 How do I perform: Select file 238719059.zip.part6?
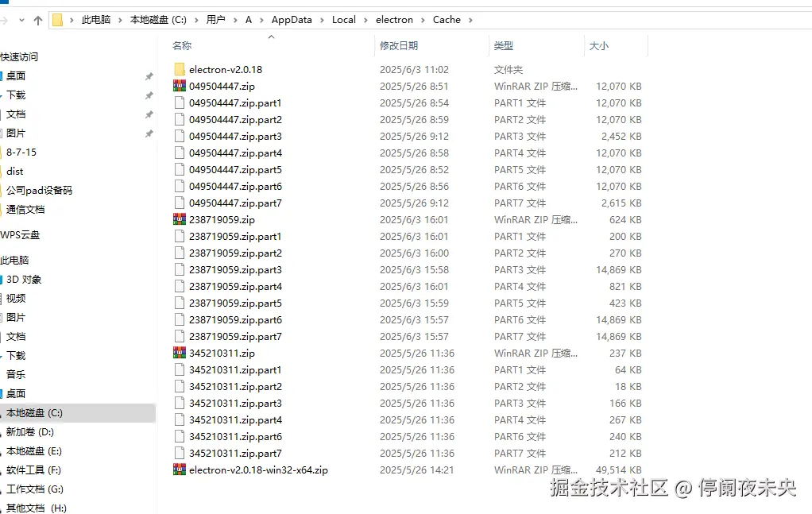(235, 320)
